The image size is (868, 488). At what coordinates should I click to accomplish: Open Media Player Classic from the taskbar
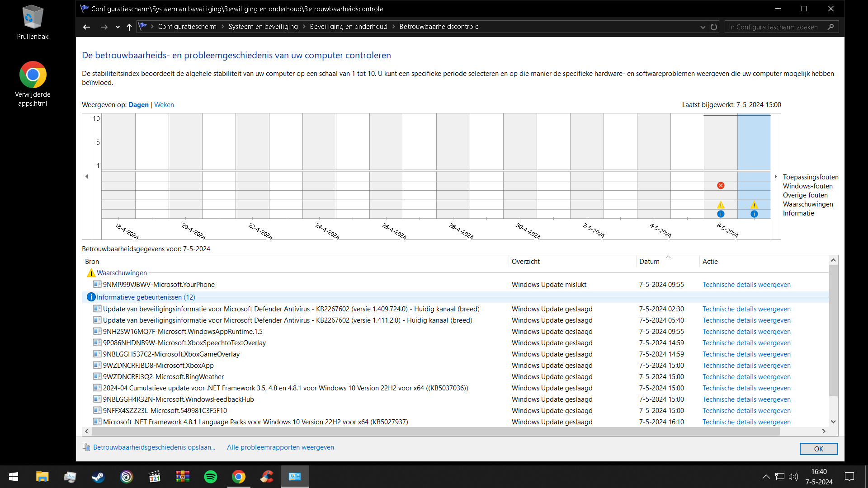(x=155, y=477)
